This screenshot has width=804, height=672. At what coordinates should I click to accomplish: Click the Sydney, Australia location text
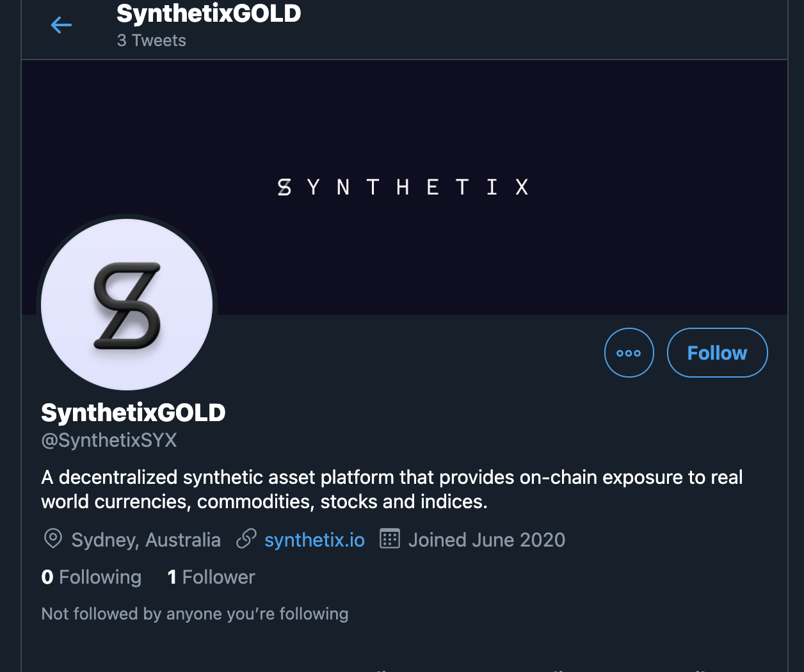[x=146, y=540]
